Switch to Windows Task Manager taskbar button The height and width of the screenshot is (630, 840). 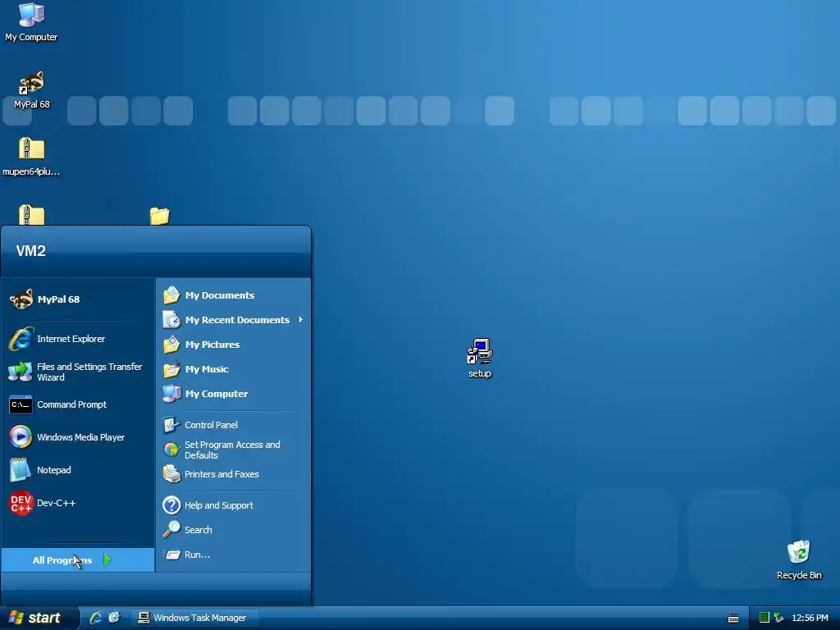pos(196,618)
